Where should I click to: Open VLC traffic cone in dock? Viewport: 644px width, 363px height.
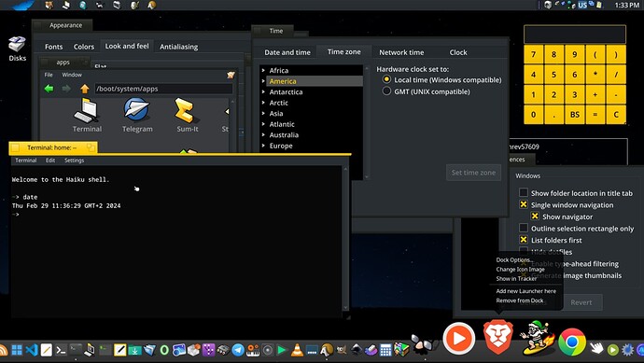[297, 350]
